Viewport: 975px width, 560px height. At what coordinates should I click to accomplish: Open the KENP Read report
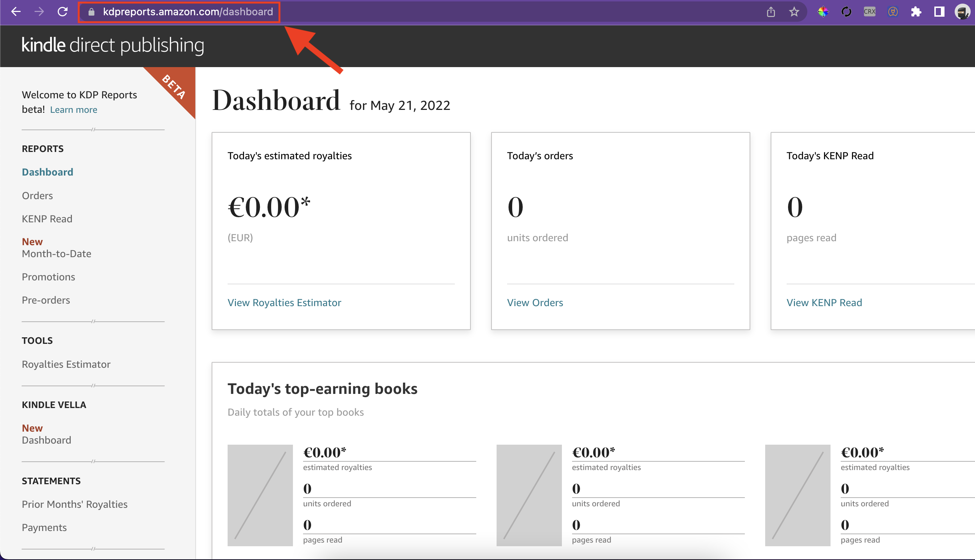click(47, 218)
